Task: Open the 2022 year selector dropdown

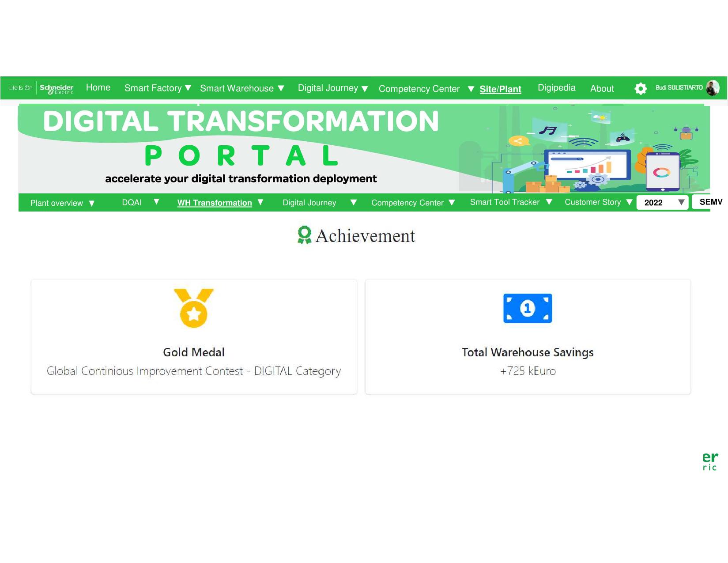Action: [x=663, y=202]
